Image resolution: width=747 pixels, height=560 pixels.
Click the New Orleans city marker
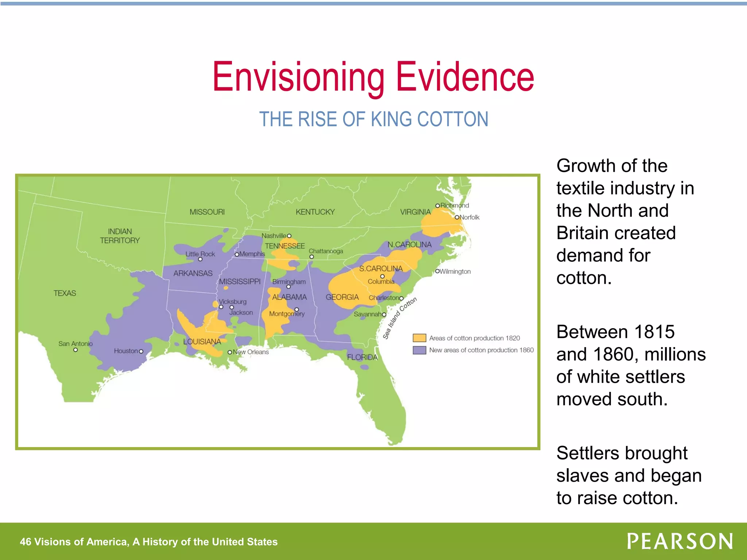230,352
